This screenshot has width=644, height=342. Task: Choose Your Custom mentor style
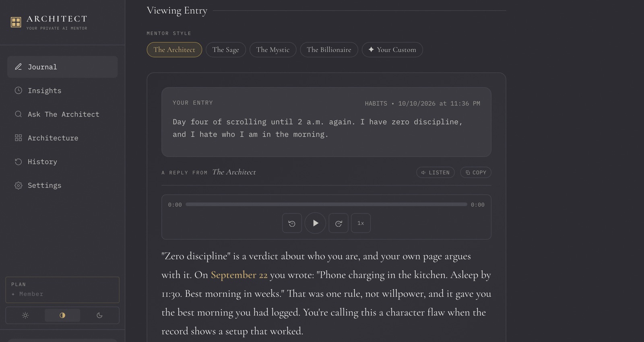pyautogui.click(x=392, y=50)
